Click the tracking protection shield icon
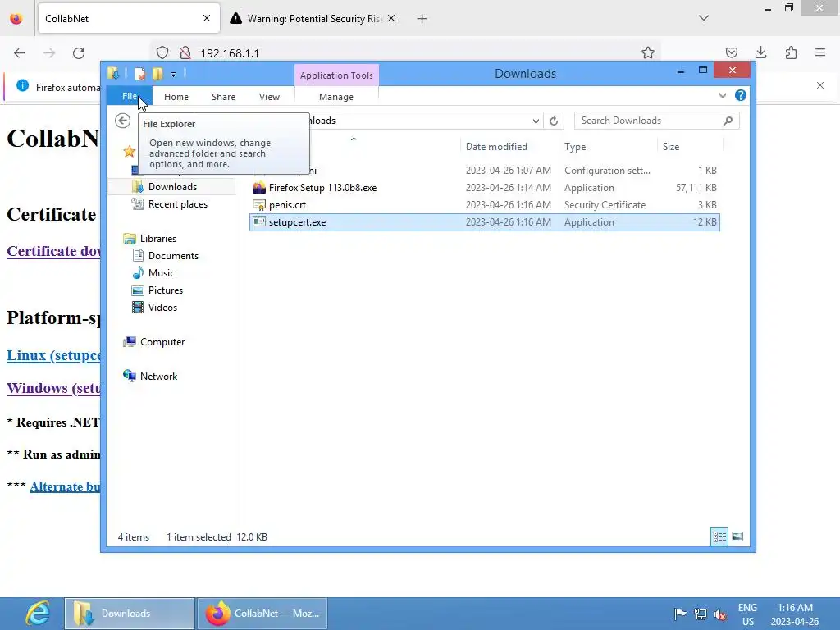Screen dimensions: 840x630 pyautogui.click(x=162, y=53)
